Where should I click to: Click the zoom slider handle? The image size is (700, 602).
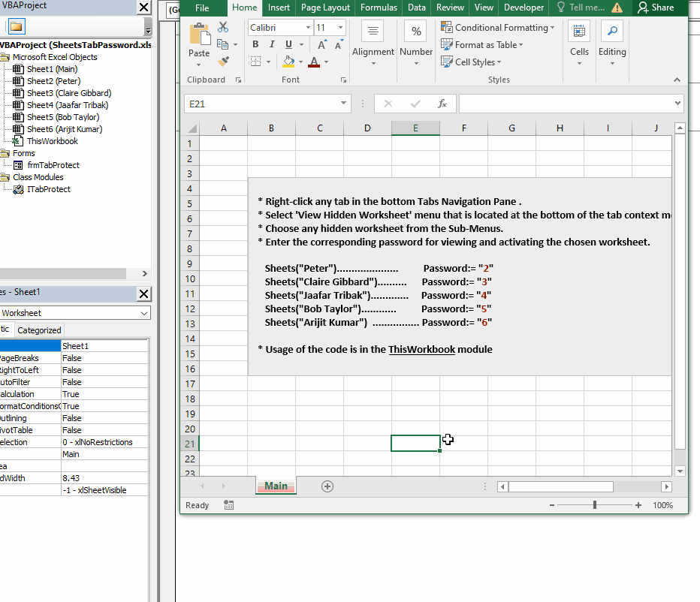pos(595,505)
